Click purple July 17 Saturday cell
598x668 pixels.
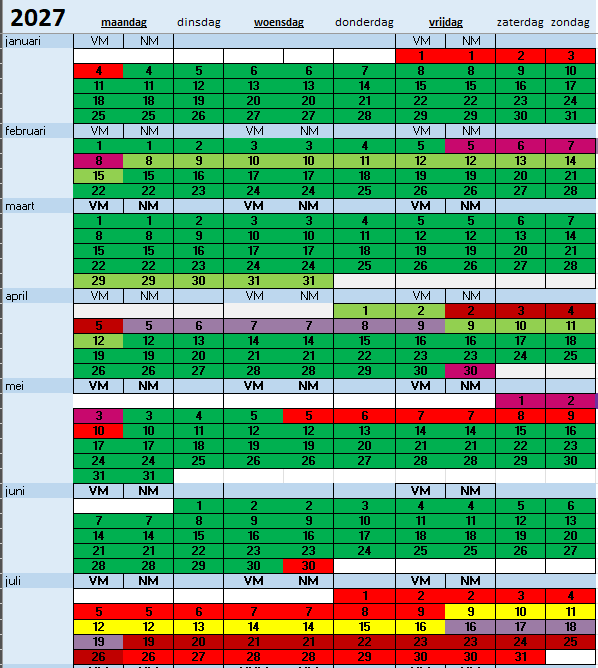pos(520,627)
